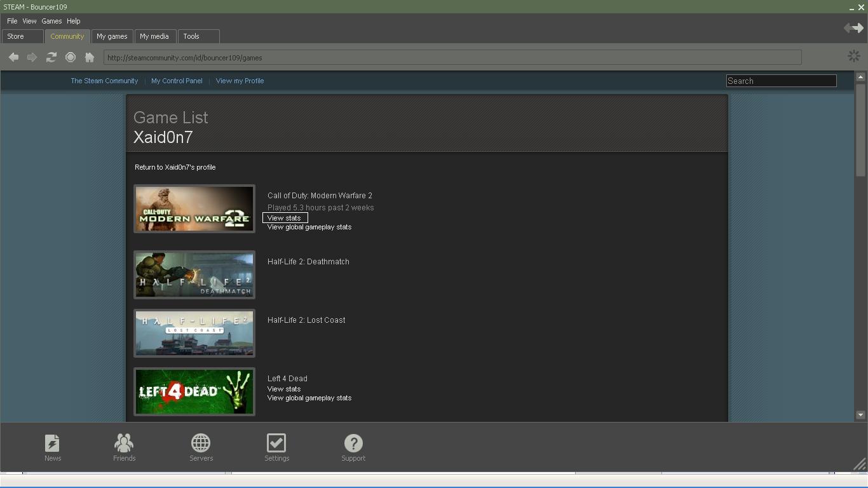The height and width of the screenshot is (488, 868).
Task: Click the Left 4 Dead game thumbnail
Action: pyautogui.click(x=194, y=391)
